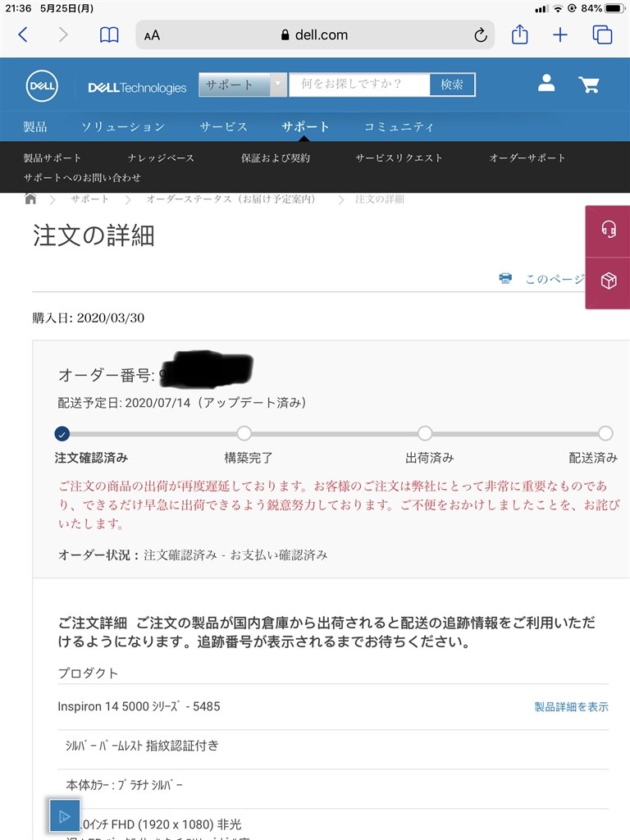Open the ソリューション menu
Image resolution: width=630 pixels, height=840 pixels.
(123, 126)
